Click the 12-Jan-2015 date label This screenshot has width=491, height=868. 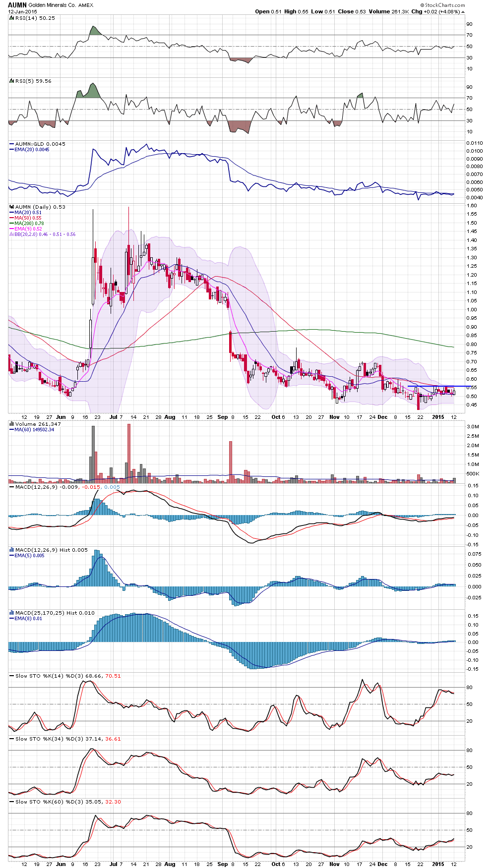click(22, 11)
